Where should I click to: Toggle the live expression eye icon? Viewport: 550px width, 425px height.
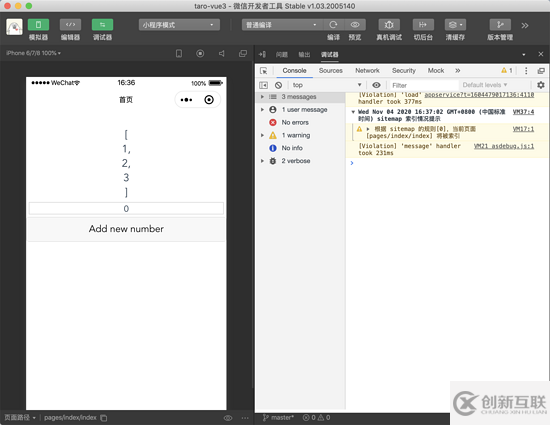click(x=376, y=85)
